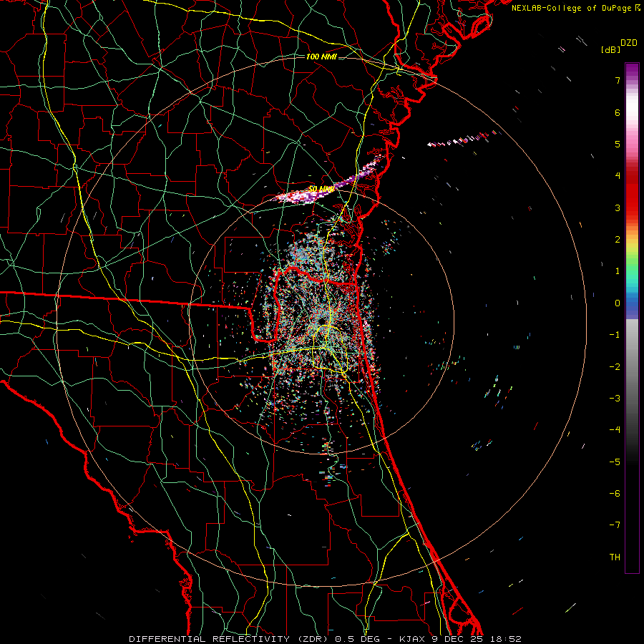Click the '-7' value on the color scale
Viewport: 644px width, 644px height.
pos(615,525)
